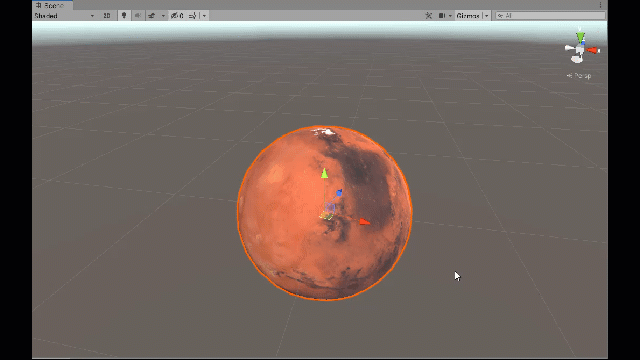Open the scene view options kebab menu
The image size is (640, 360).
click(600, 5)
